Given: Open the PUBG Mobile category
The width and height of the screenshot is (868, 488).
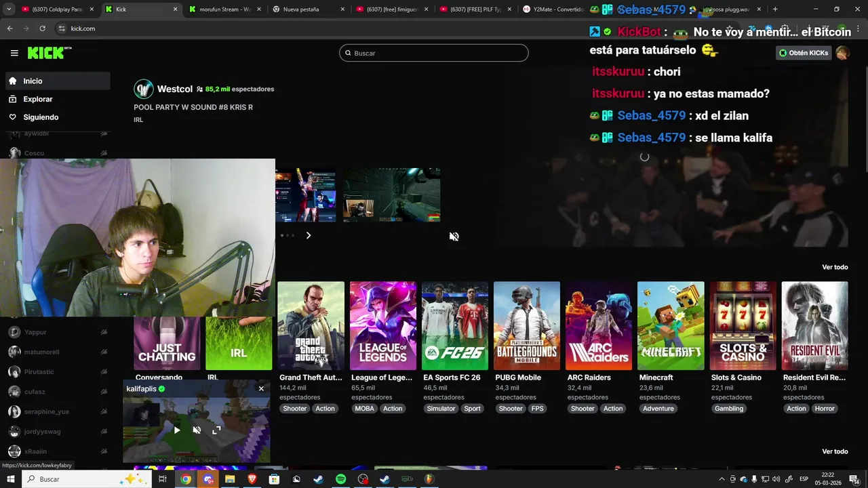Looking at the screenshot, I should [x=526, y=326].
